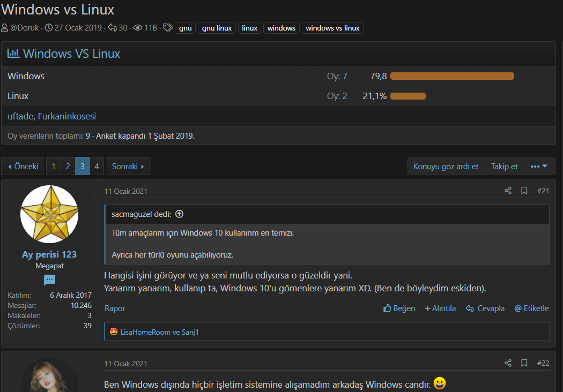This screenshot has height=392, width=563.
Task: Click Konuyu göz ardı et
Action: (x=446, y=167)
